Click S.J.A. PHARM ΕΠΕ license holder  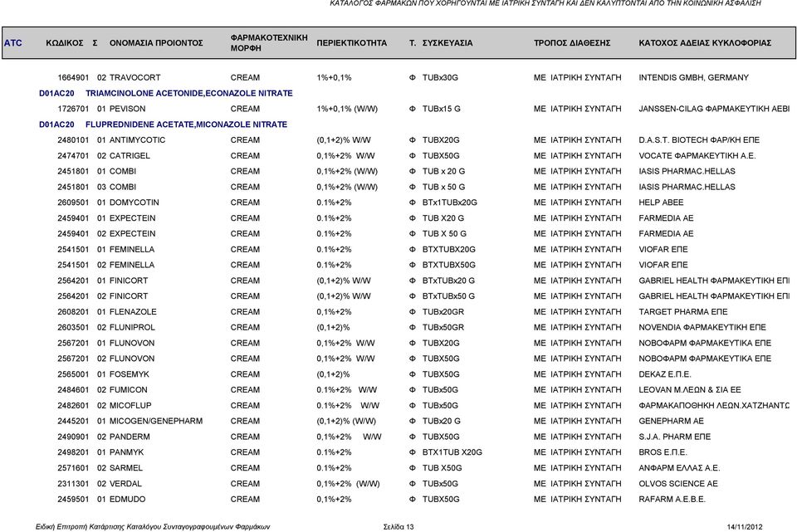click(674, 437)
